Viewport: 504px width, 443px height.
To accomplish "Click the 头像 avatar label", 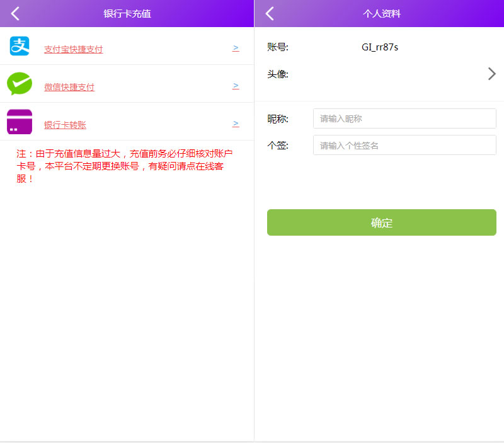I will [x=278, y=74].
